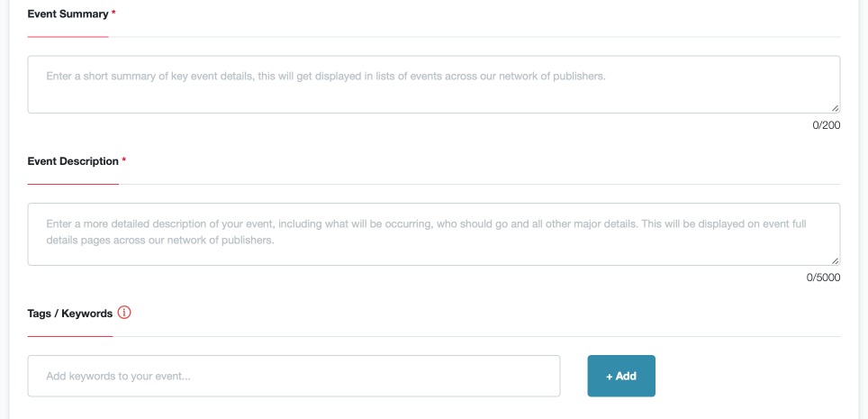Click the gray divider right of Tags / Keywords
This screenshot has height=419, width=868.
[476, 336]
